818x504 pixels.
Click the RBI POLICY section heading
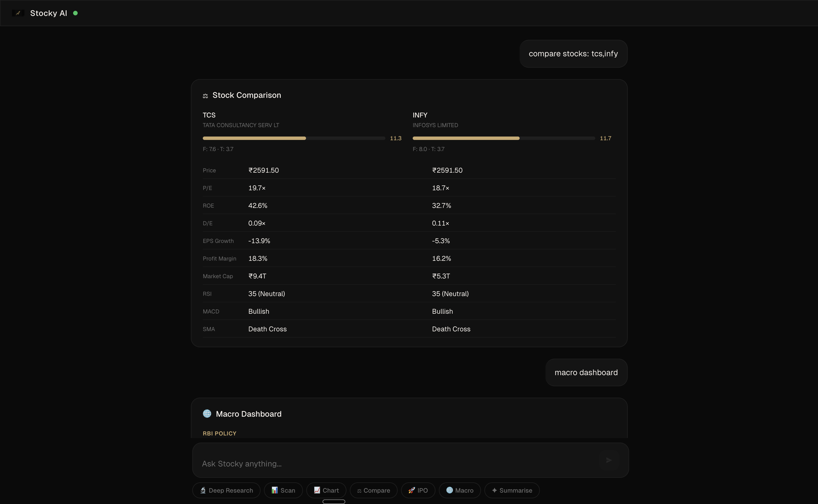click(x=219, y=433)
